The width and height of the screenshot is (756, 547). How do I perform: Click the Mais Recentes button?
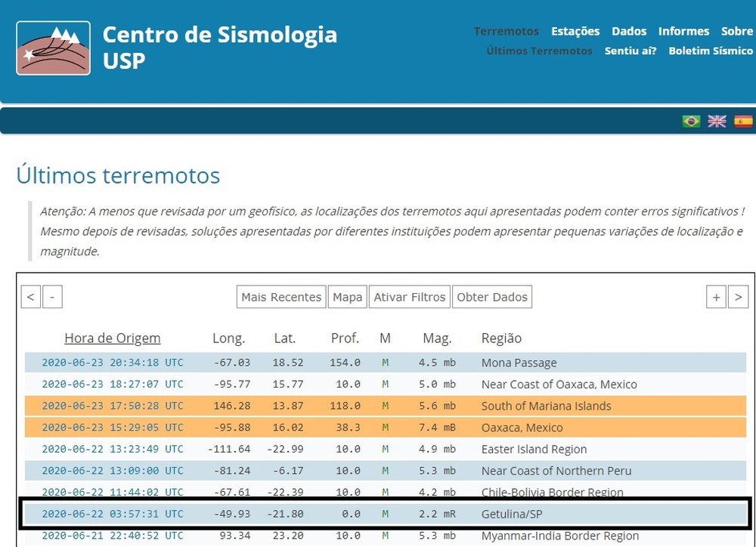coord(281,297)
